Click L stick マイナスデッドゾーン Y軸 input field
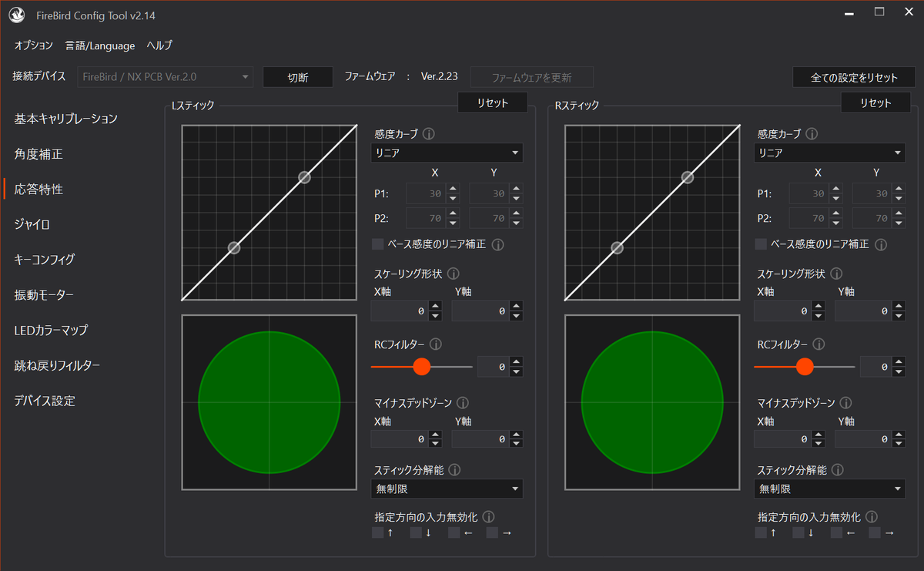 480,439
